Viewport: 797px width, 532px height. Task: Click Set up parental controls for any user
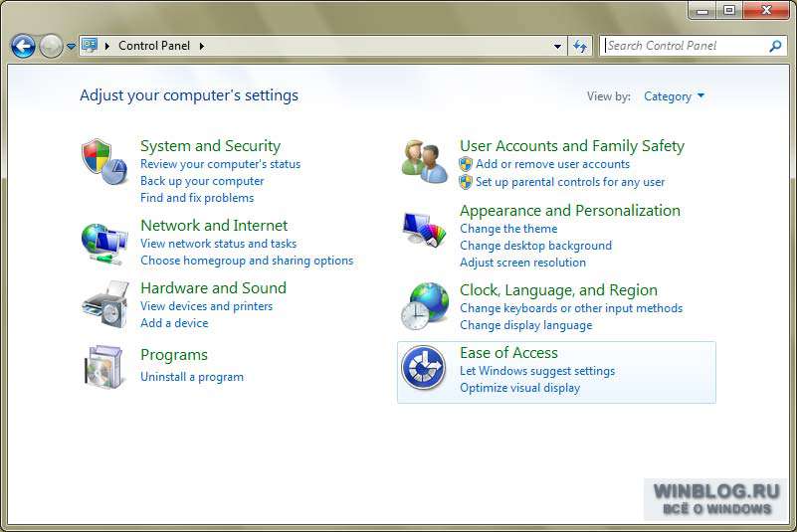coord(570,182)
